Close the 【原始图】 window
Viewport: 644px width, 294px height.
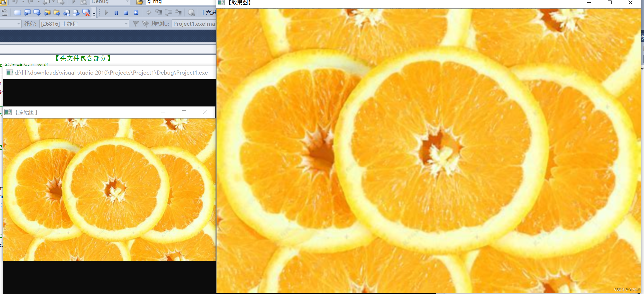(205, 112)
